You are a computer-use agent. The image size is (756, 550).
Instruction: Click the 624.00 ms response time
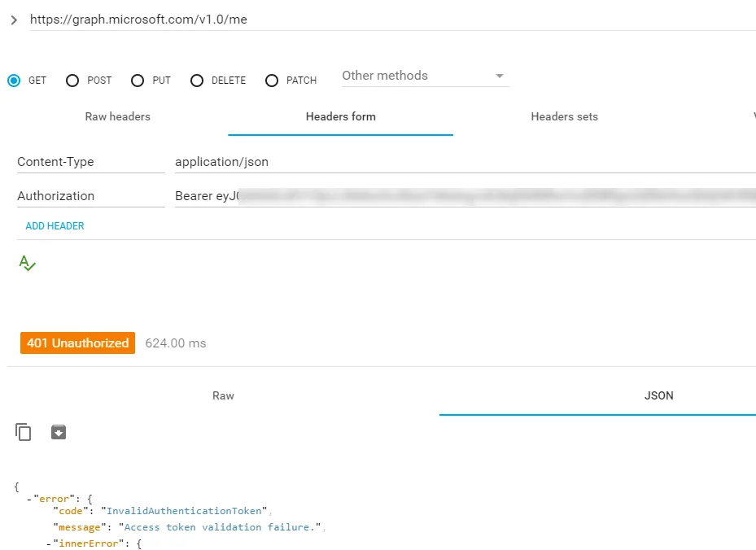tap(176, 343)
